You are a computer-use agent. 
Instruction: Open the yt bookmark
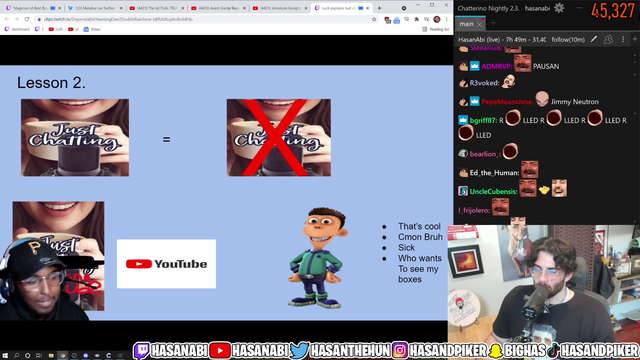point(73,29)
